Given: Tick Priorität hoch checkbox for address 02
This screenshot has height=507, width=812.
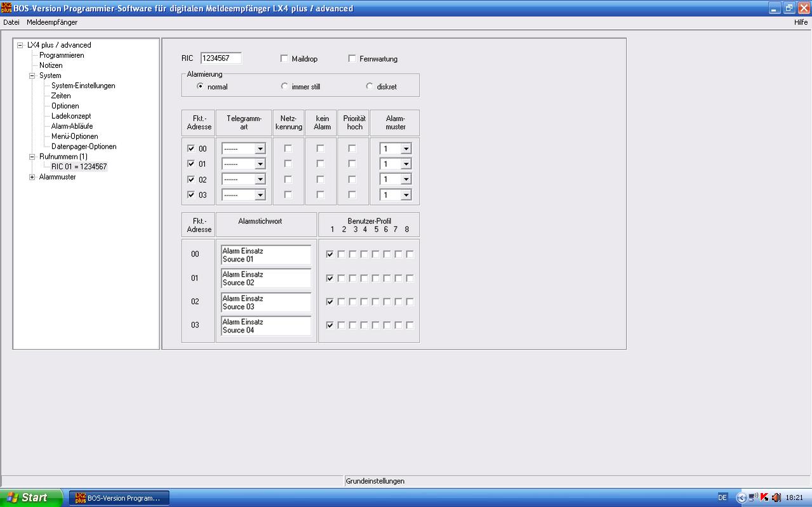Looking at the screenshot, I should [352, 180].
